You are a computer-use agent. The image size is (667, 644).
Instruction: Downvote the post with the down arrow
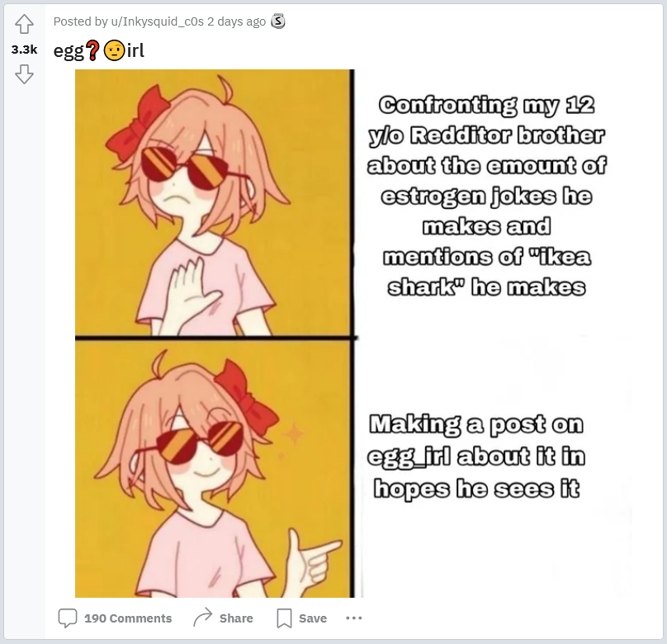tap(24, 74)
